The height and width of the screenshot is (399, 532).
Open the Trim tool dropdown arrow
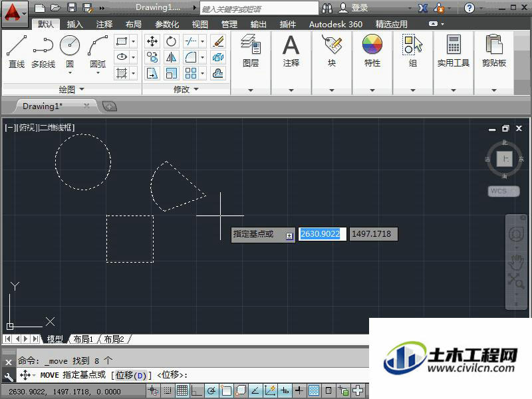pos(203,41)
